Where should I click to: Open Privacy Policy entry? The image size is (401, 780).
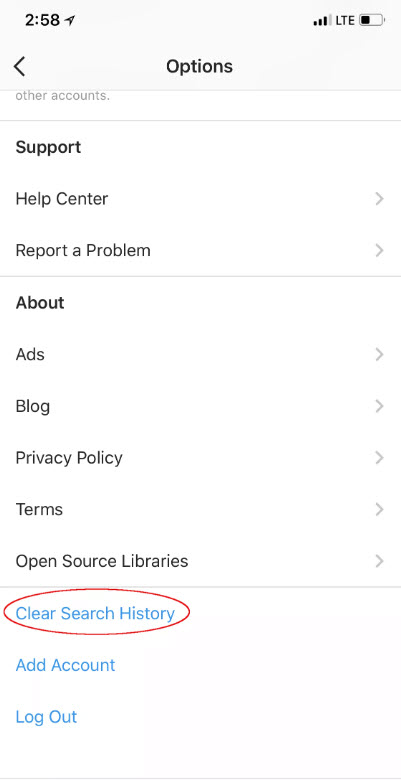tap(200, 458)
